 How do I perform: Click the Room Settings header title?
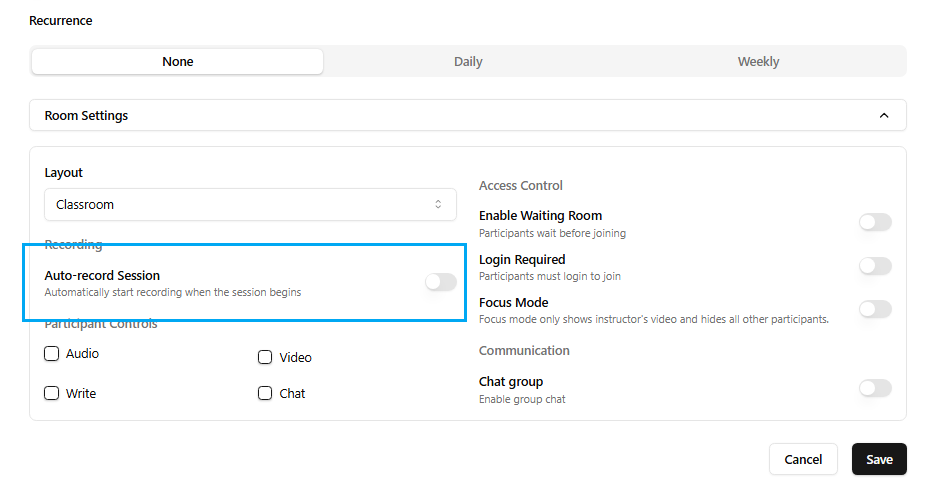(87, 115)
